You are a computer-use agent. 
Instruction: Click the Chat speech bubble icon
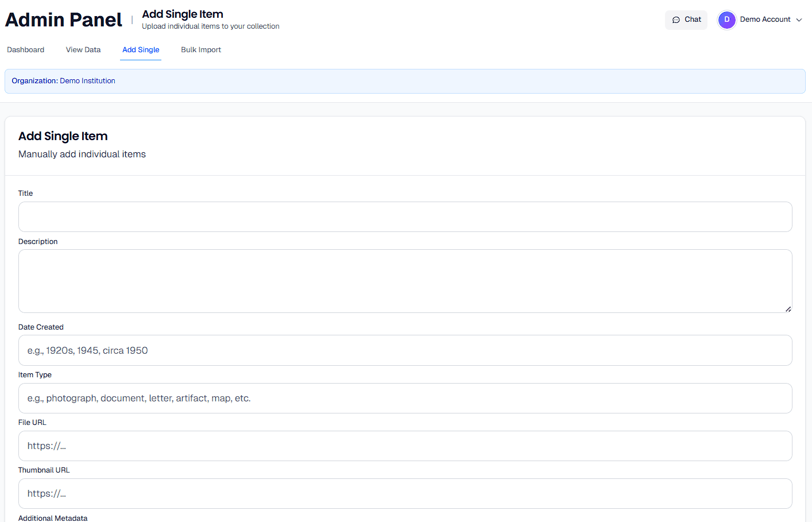tap(676, 20)
